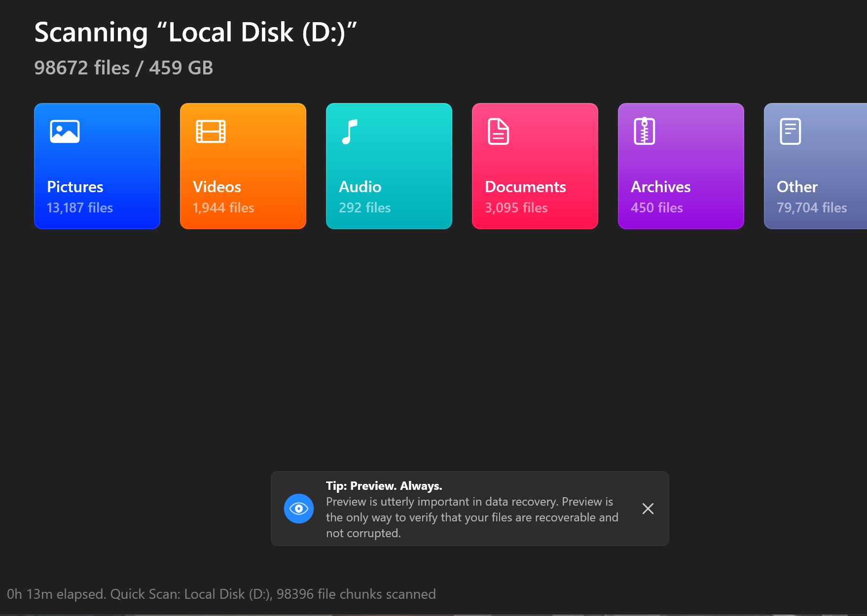Viewport: 867px width, 616px height.
Task: Click the generic file icon on Other card
Action: pos(790,132)
